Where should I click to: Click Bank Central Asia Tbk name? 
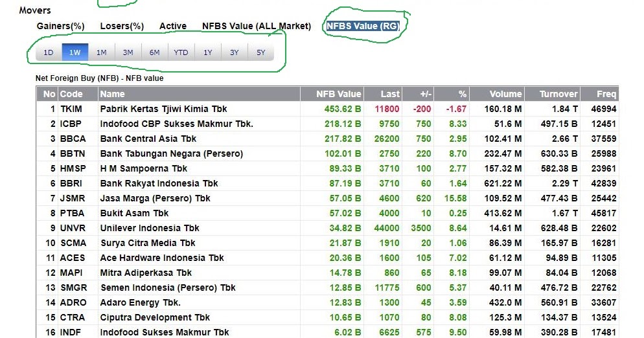(148, 139)
